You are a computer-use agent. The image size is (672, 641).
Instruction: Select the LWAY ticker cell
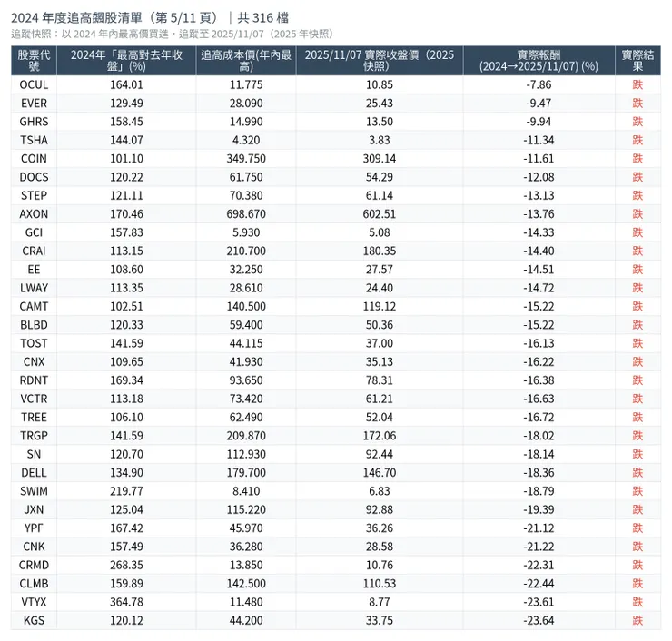point(34,288)
